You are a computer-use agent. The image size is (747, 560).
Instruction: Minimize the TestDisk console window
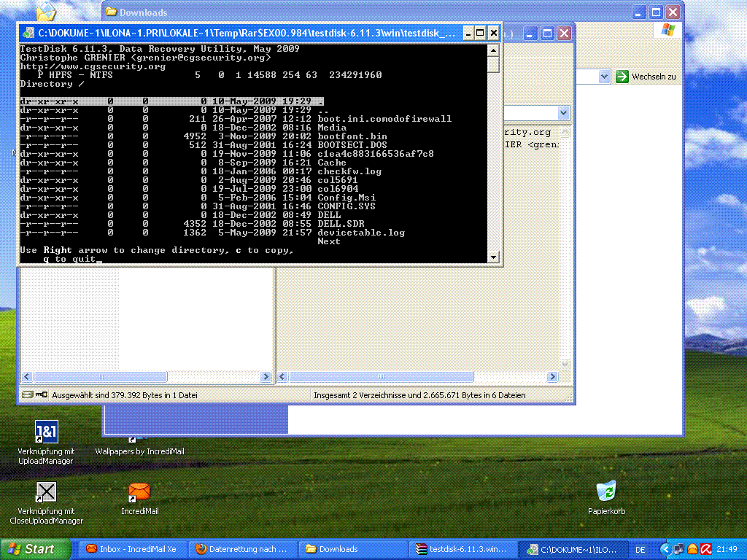pyautogui.click(x=468, y=33)
